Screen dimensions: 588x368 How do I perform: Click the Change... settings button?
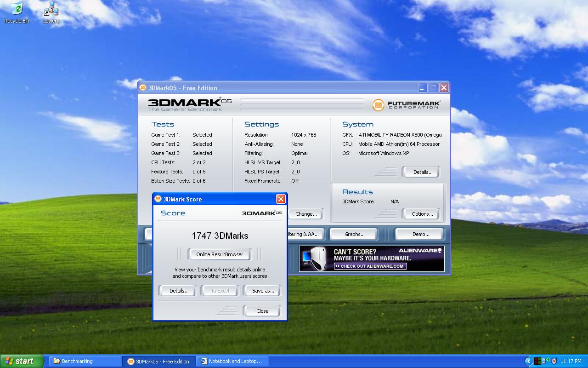point(306,214)
